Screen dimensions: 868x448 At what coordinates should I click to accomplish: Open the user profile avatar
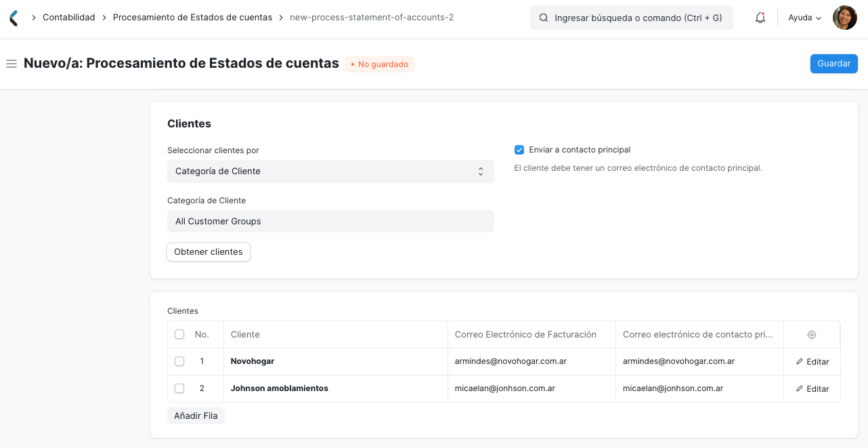tap(844, 17)
